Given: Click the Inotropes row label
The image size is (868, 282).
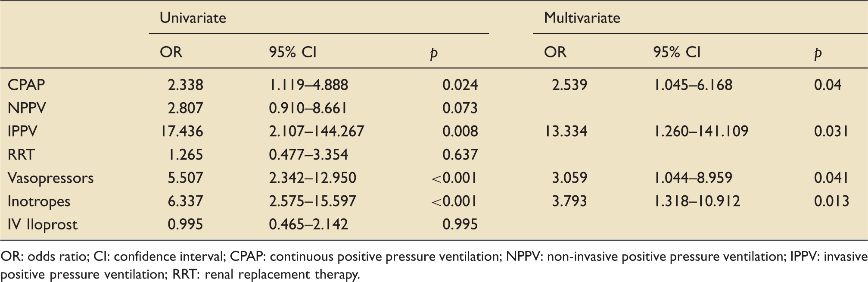Looking at the screenshot, I should pyautogui.click(x=39, y=201).
